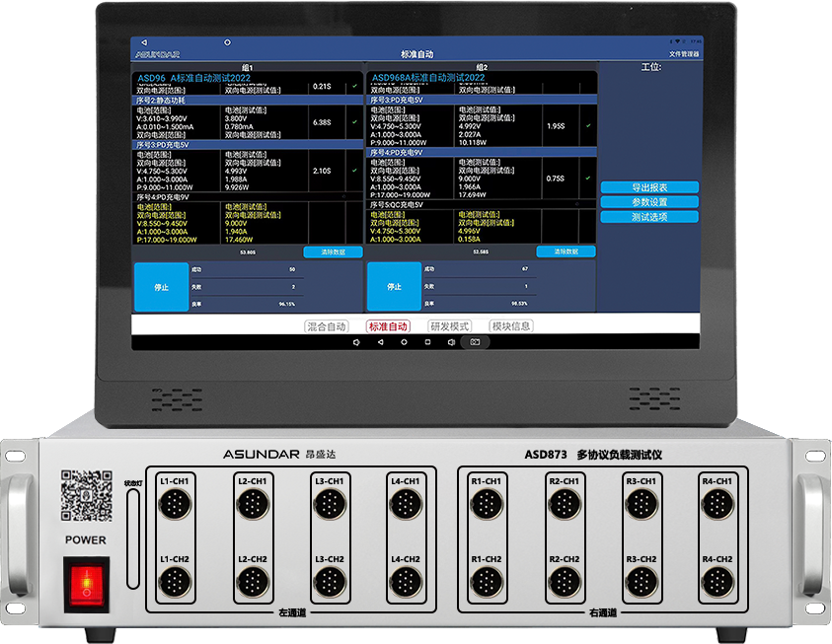Click the R1-CH1 connector port
The height and width of the screenshot is (644, 832).
point(487,504)
